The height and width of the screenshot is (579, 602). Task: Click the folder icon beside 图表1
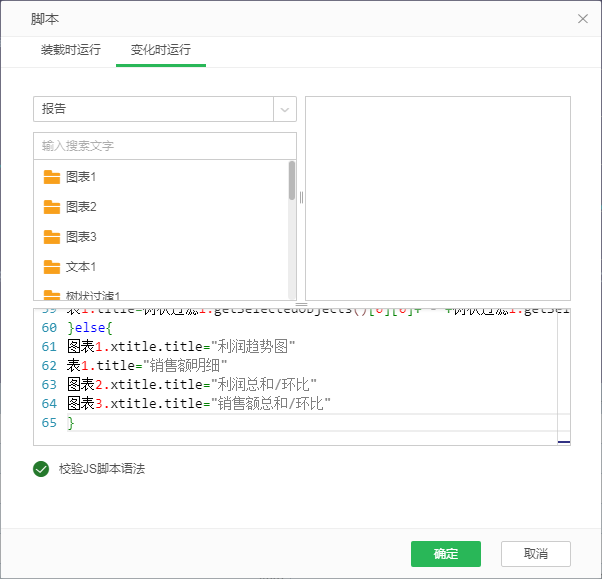pyautogui.click(x=52, y=177)
